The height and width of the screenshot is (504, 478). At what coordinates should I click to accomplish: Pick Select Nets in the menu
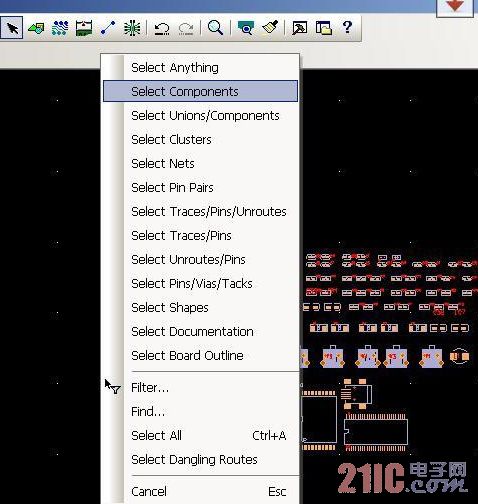click(200, 164)
